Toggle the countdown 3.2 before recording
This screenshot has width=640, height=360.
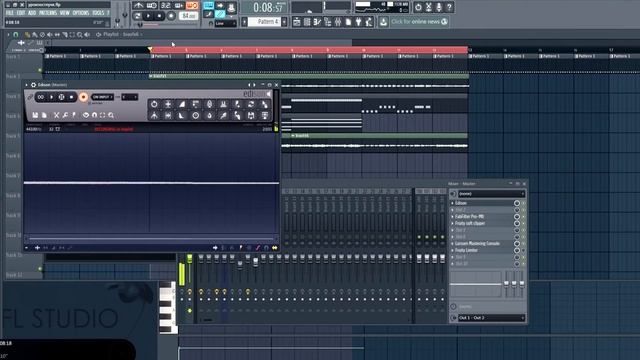point(165,5)
